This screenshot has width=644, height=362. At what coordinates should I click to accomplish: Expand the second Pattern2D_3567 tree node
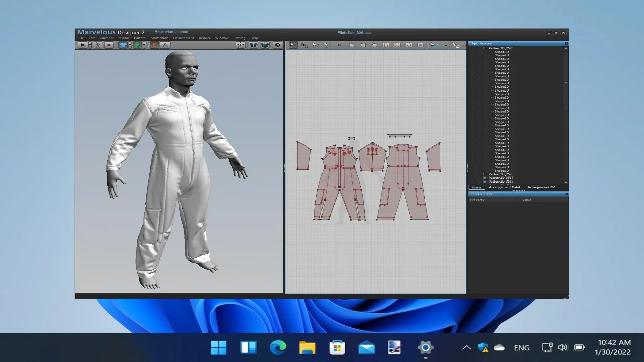pos(485,182)
